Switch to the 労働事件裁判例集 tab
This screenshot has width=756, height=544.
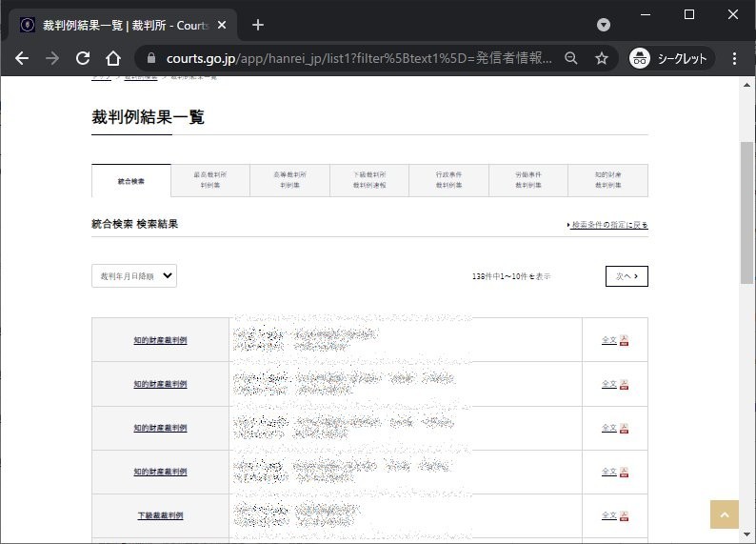click(x=528, y=180)
